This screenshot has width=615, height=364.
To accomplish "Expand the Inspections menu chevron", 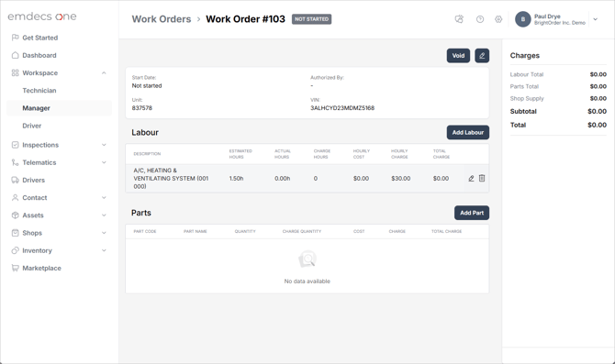I will (104, 145).
